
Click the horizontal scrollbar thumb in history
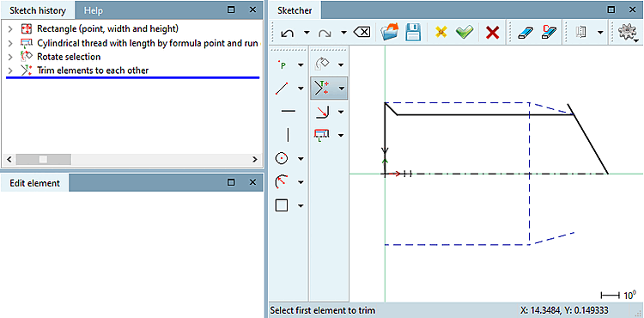click(44, 159)
